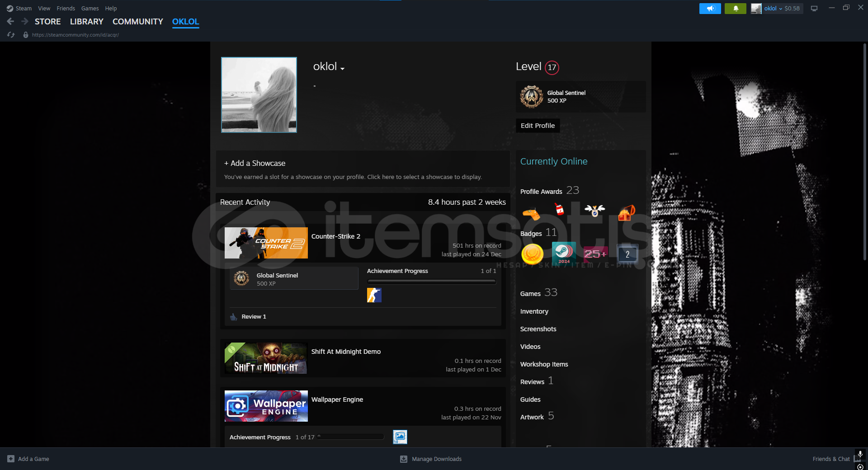
Task: Open the badge showing number 2
Action: pyautogui.click(x=627, y=254)
